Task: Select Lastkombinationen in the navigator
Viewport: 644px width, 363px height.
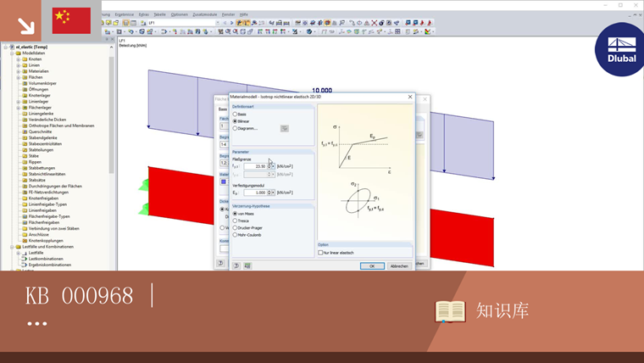Action: tap(46, 259)
